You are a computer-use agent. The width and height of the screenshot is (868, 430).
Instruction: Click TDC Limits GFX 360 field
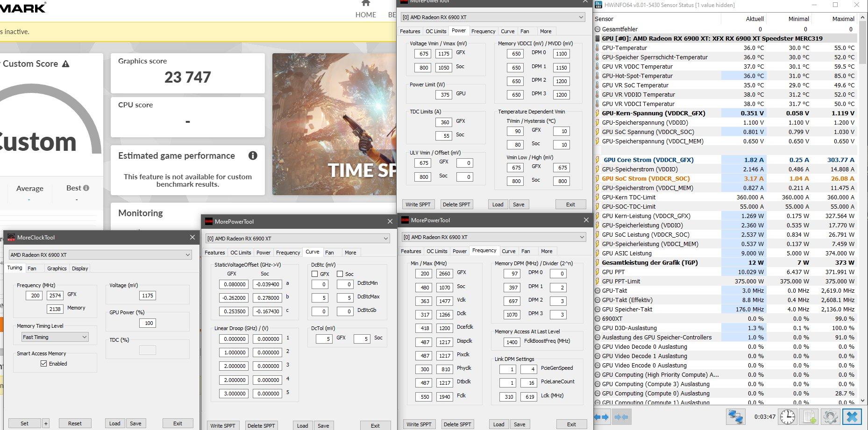pos(444,122)
